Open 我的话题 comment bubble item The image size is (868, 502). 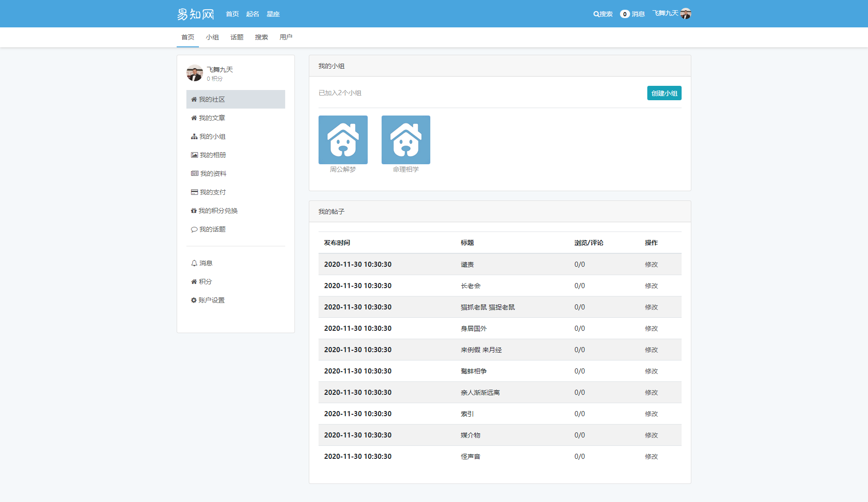[x=208, y=229]
